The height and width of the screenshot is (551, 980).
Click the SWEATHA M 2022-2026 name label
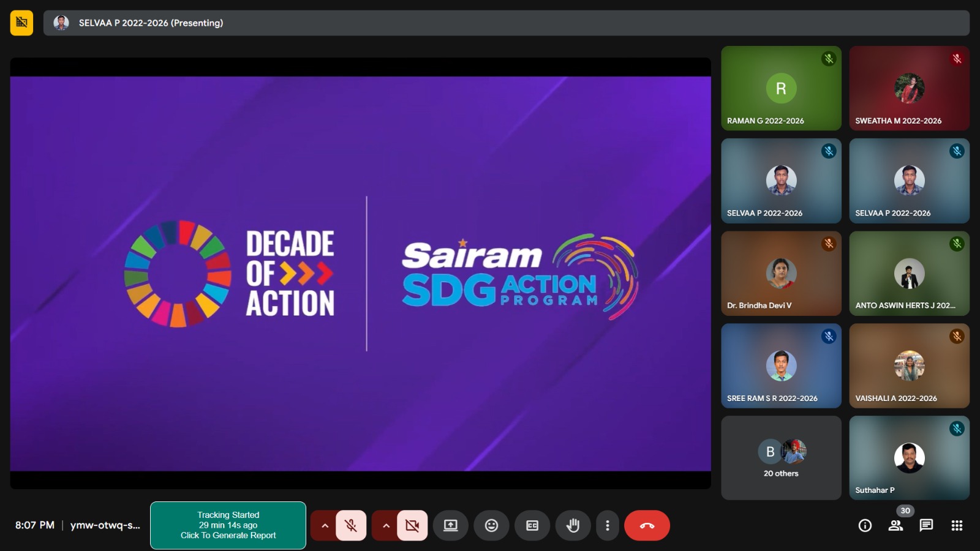coord(898,121)
